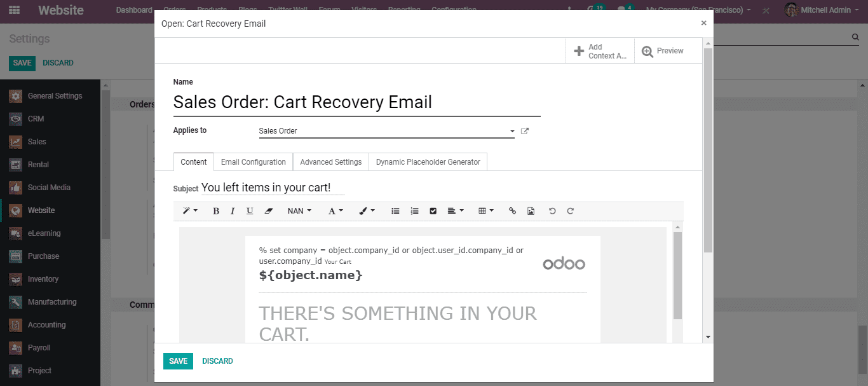
Task: Open the background color brush dropdown
Action: pos(367,211)
